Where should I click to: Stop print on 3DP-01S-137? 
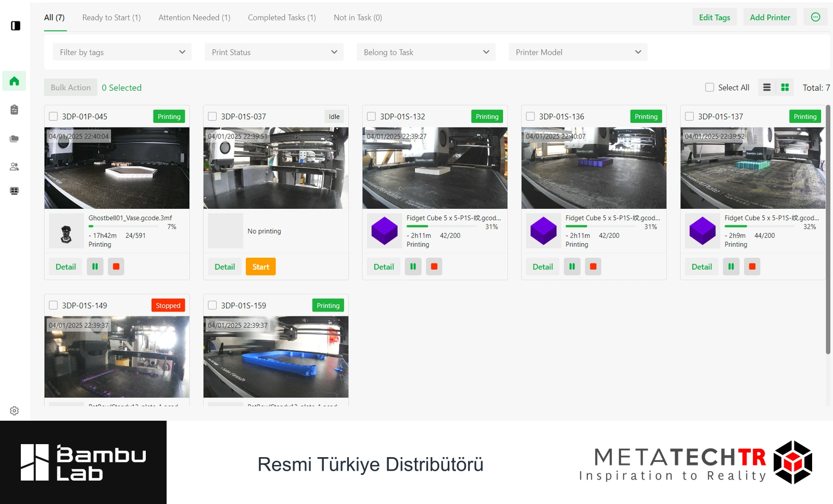(x=752, y=267)
